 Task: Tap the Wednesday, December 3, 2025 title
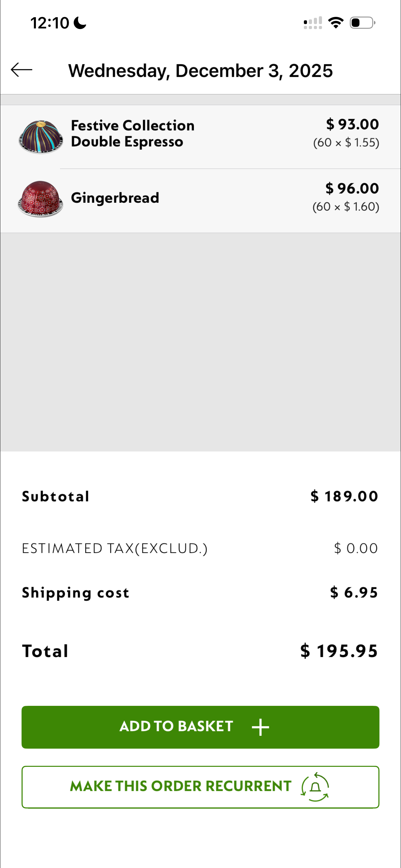tap(200, 71)
